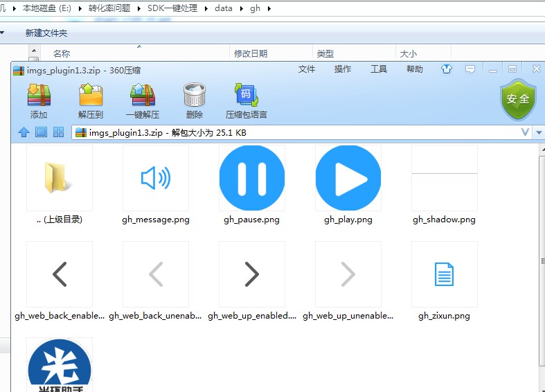Select the gh_web_back_enable thumbnail

[x=60, y=274]
